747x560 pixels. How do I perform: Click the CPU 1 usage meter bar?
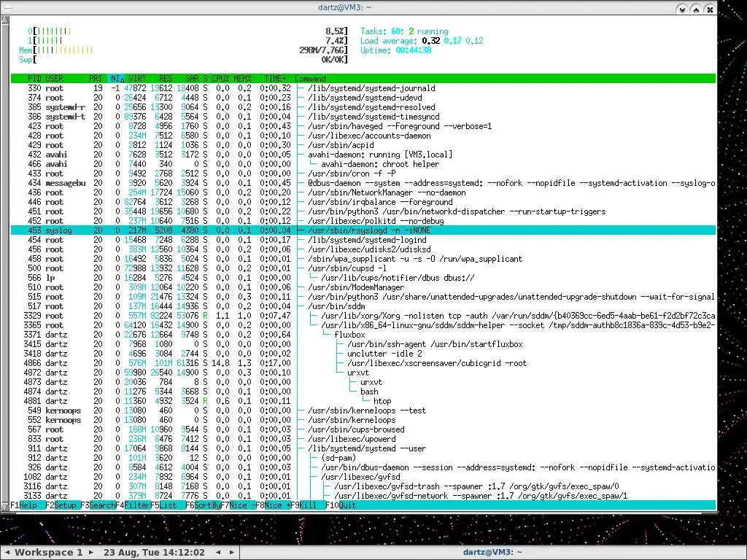pyautogui.click(x=187, y=41)
